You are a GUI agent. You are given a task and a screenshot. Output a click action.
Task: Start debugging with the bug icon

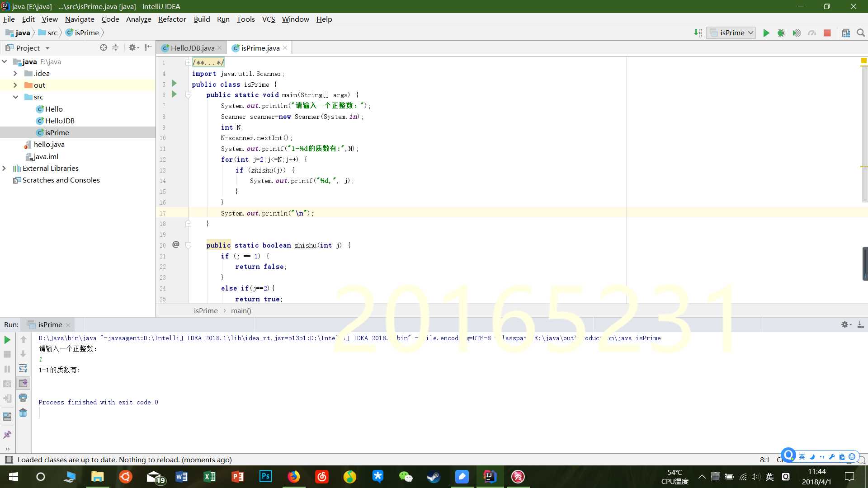click(x=781, y=33)
